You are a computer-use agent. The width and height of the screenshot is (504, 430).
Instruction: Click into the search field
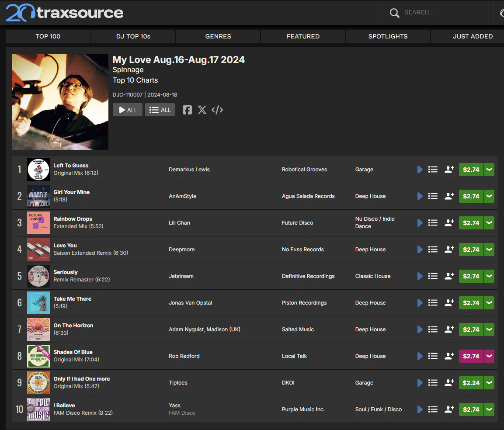click(445, 13)
